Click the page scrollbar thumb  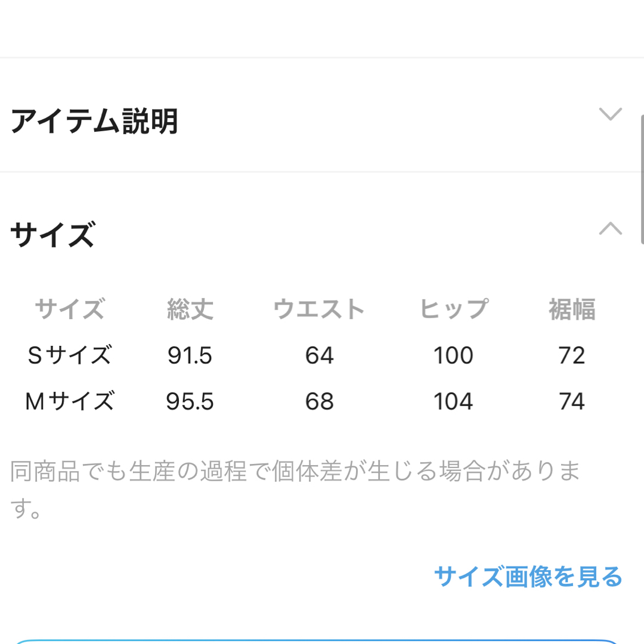point(642,179)
